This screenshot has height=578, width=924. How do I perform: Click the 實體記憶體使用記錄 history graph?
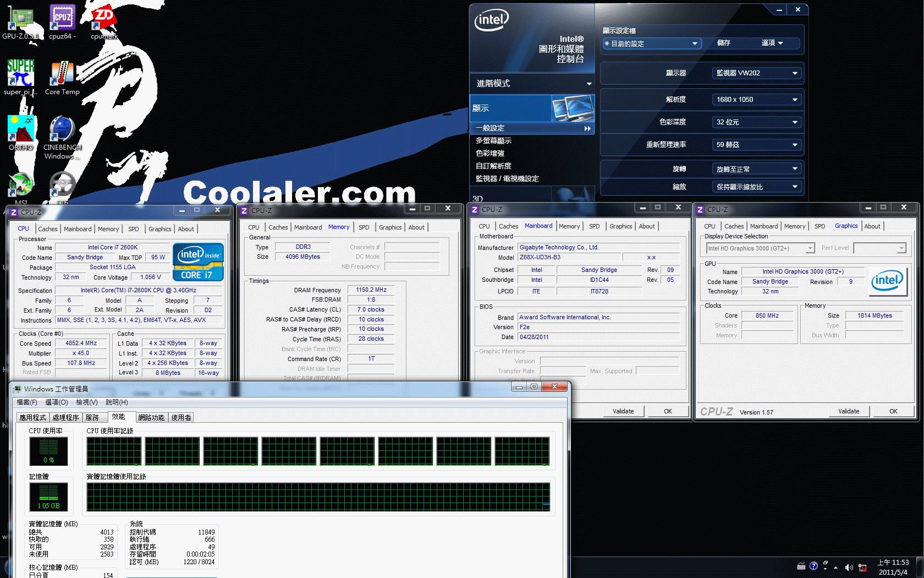(x=318, y=497)
